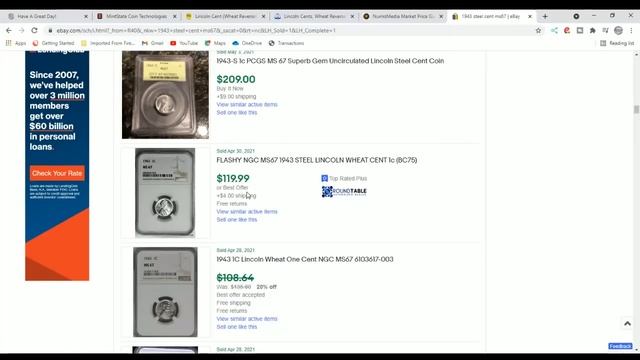
Task: Open FLASHY NGC MS67 coin thumbnail
Action: [165, 193]
